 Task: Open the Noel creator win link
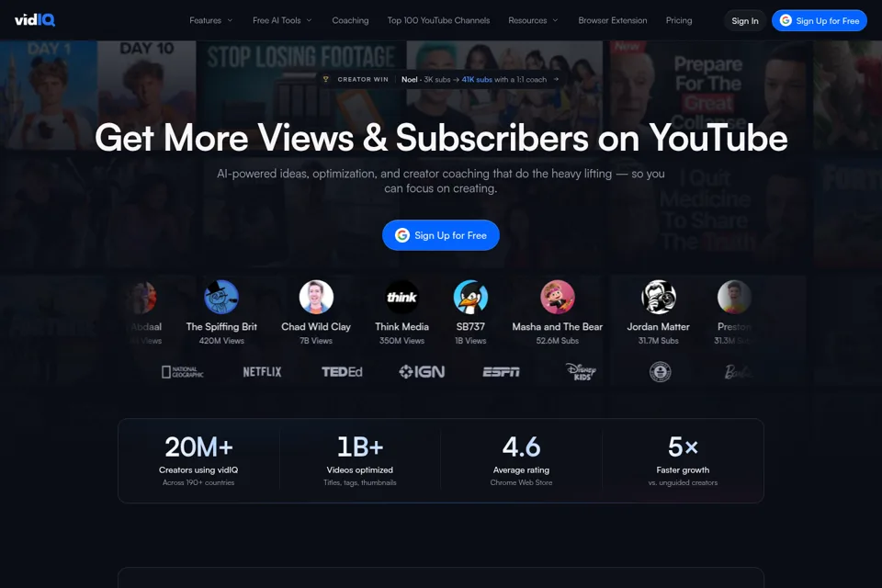tap(441, 79)
